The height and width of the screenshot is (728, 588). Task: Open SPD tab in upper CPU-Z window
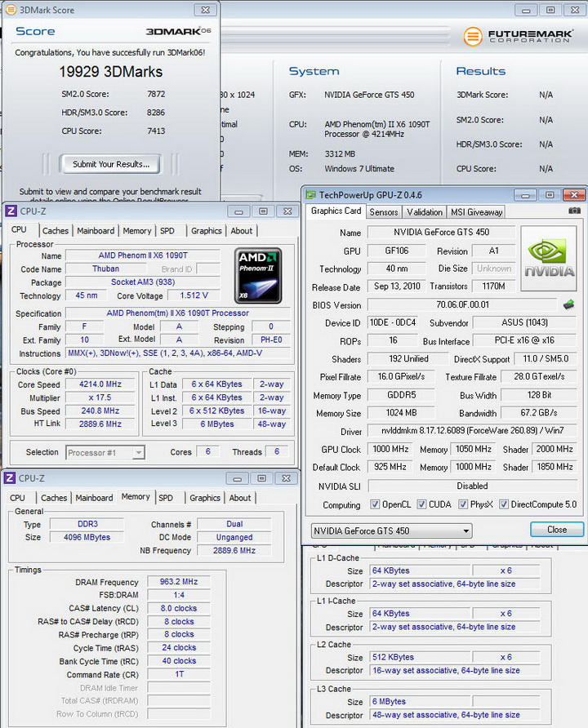(x=167, y=231)
